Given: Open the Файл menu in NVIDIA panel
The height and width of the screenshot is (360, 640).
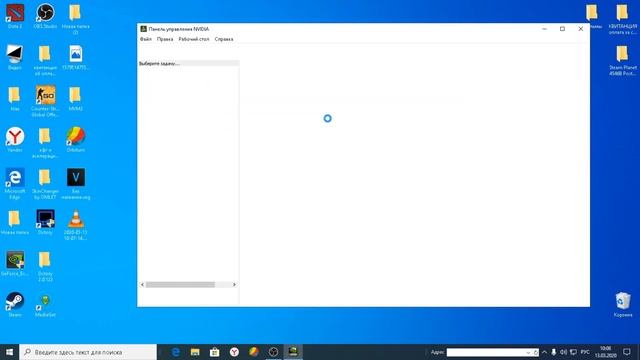Looking at the screenshot, I should (146, 39).
